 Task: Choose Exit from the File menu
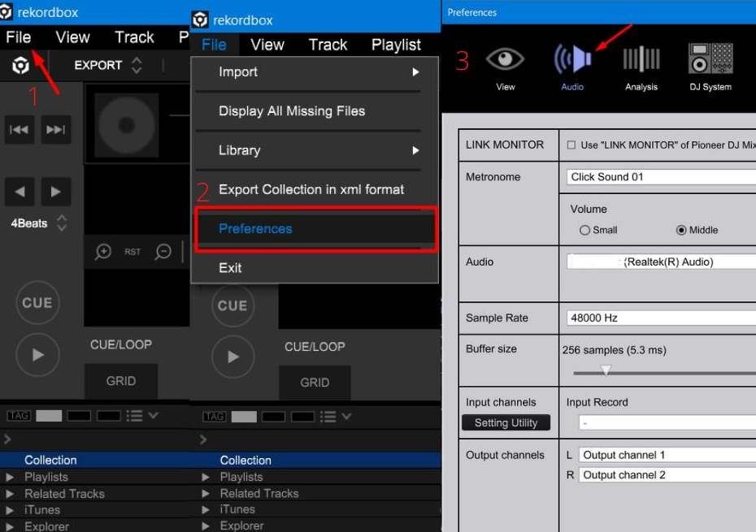pyautogui.click(x=315, y=268)
